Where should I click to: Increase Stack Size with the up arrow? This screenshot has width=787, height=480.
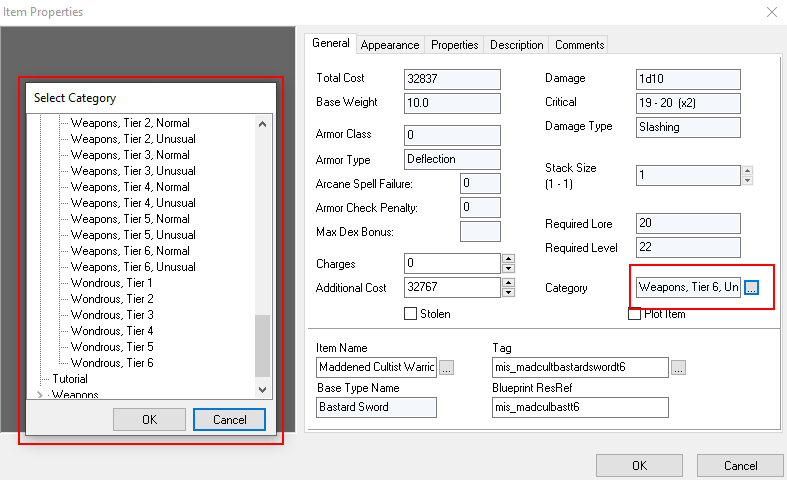coord(747,170)
